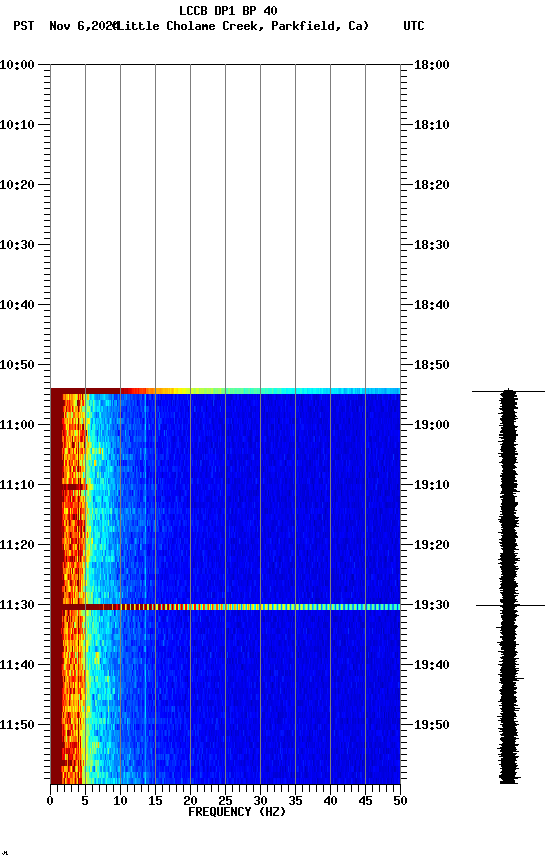Viewport: 552px width, 864px height.
Task: Click the '35' frequency axis label
Action: 295,801
